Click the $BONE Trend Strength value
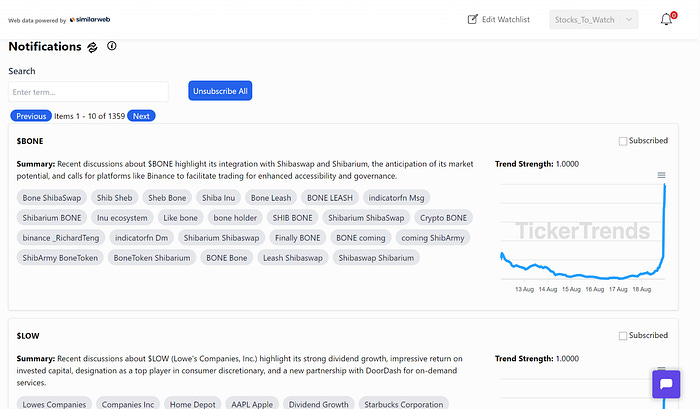The width and height of the screenshot is (700, 409). [567, 164]
